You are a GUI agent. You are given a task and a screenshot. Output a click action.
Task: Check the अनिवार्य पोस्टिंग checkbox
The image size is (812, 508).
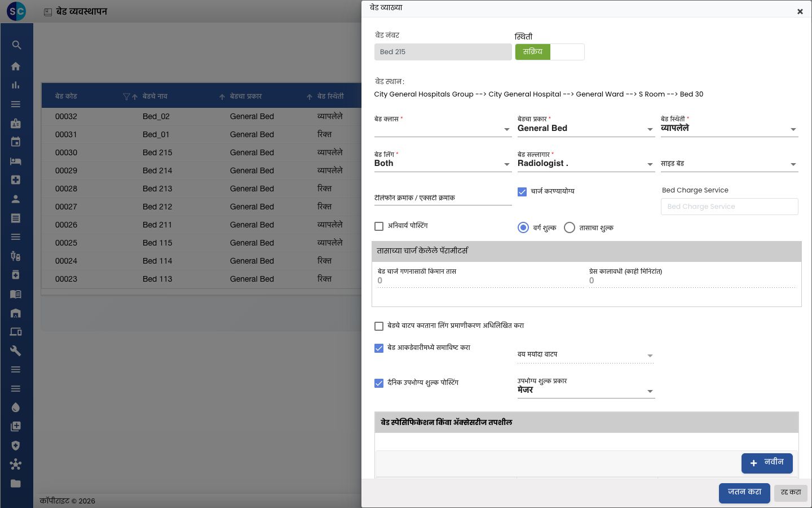[379, 226]
